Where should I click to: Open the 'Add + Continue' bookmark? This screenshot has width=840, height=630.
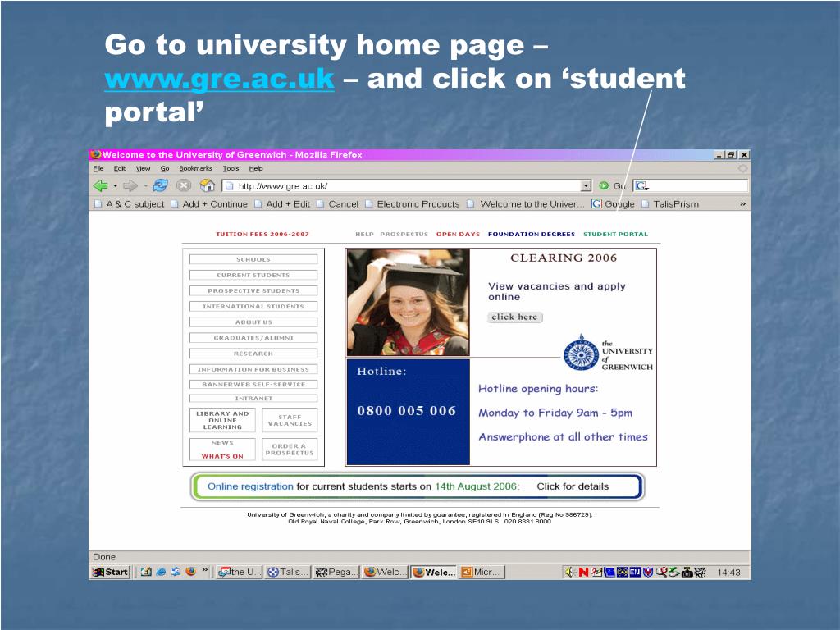tap(209, 204)
